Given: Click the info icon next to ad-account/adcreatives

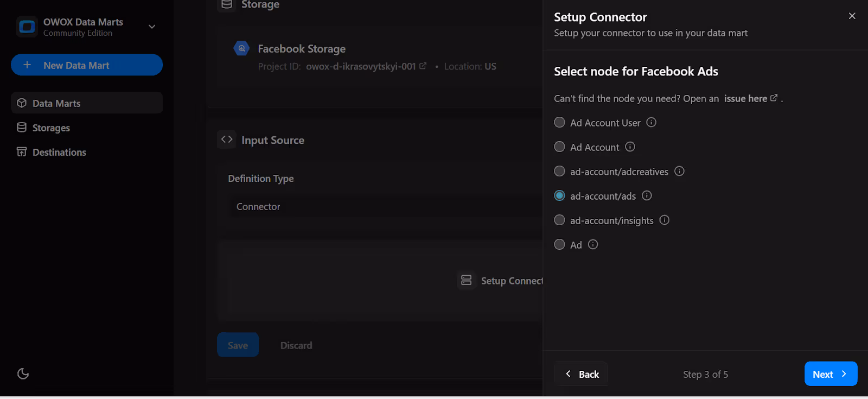Looking at the screenshot, I should 679,172.
